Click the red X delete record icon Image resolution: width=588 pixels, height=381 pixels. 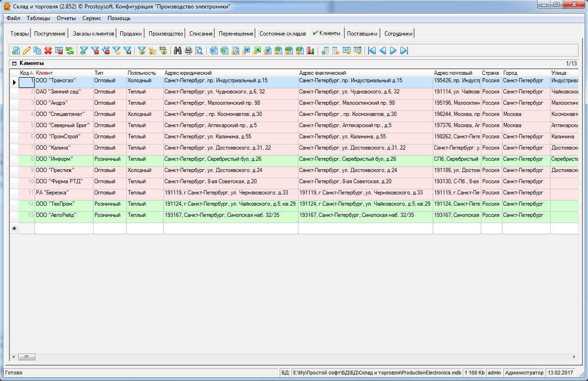(x=48, y=50)
